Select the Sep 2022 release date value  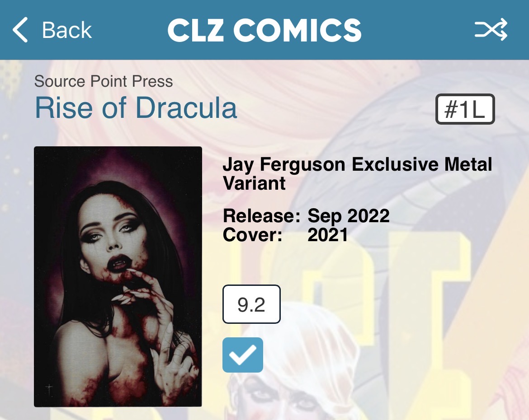pos(349,216)
